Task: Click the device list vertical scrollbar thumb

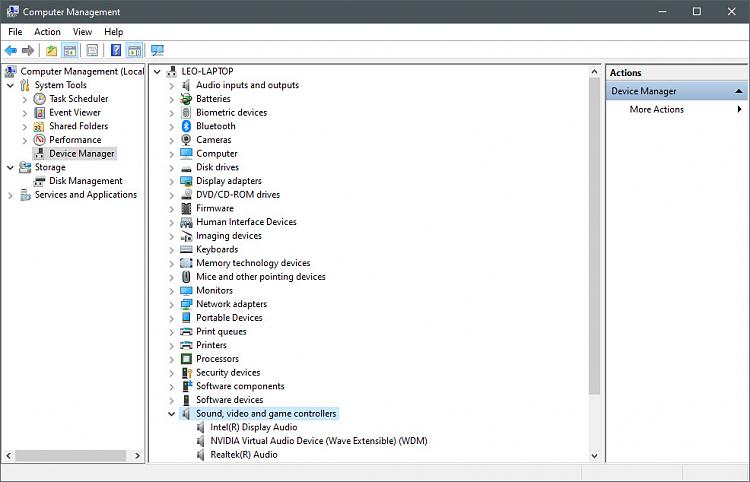Action: tap(594, 237)
